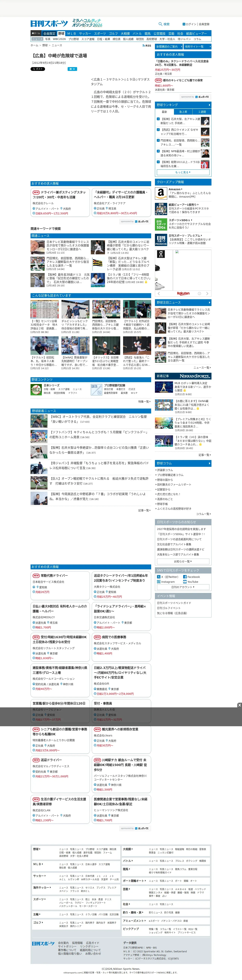Screen dimensions: 242x980
Task: Click もっと見る under the baseball ranking
Action: [183, 172]
